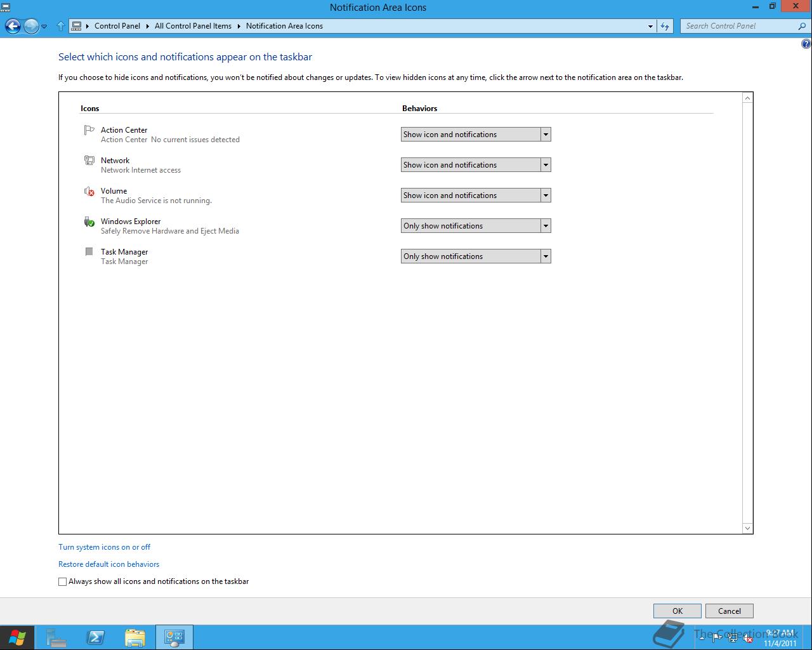Click the window system menu icon
Screen dimensions: 812x650
point(6,7)
